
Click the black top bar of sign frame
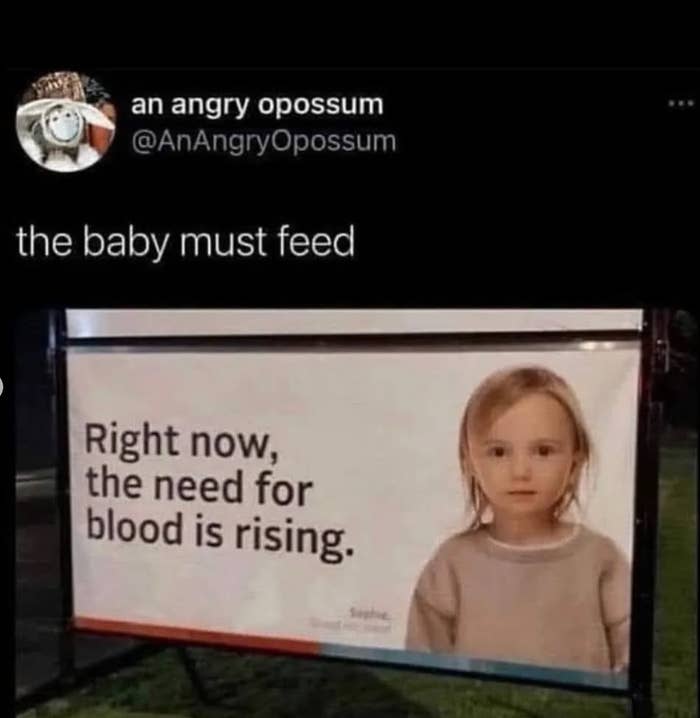point(353,338)
